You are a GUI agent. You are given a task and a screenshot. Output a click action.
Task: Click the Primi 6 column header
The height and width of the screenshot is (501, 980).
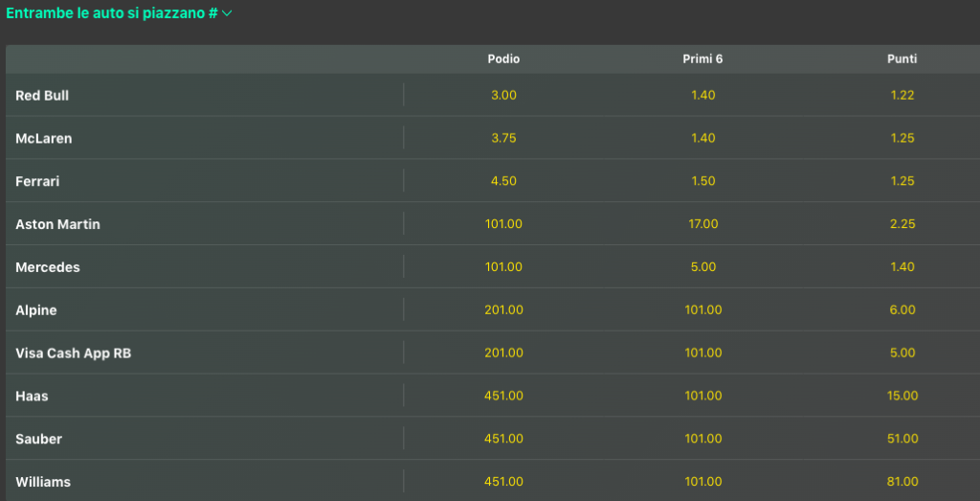702,59
